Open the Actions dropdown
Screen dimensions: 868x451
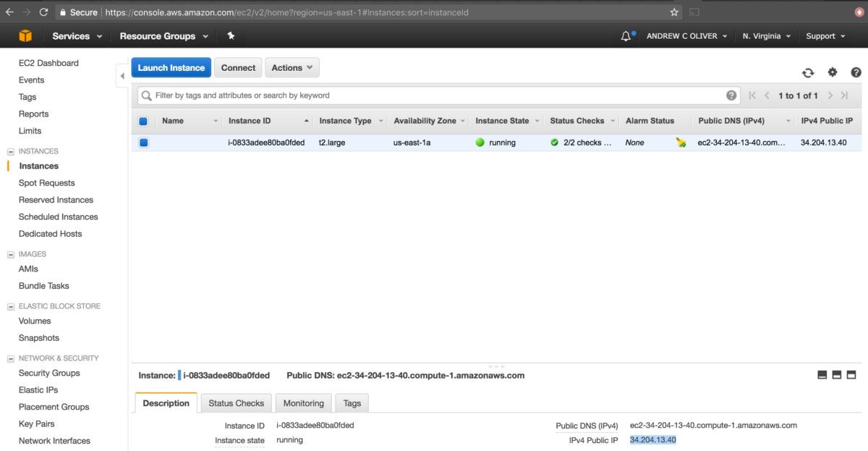[x=292, y=68]
